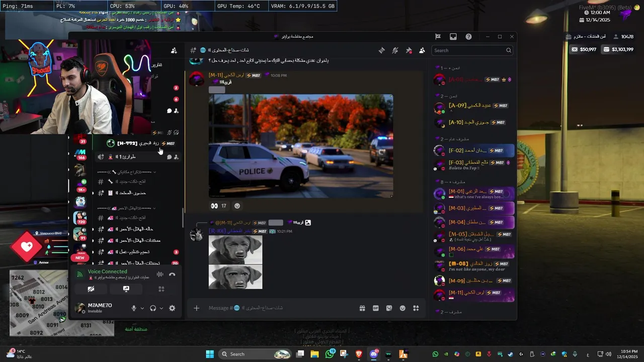Open notification settings (muted bell) in channel header

pyautogui.click(x=395, y=50)
